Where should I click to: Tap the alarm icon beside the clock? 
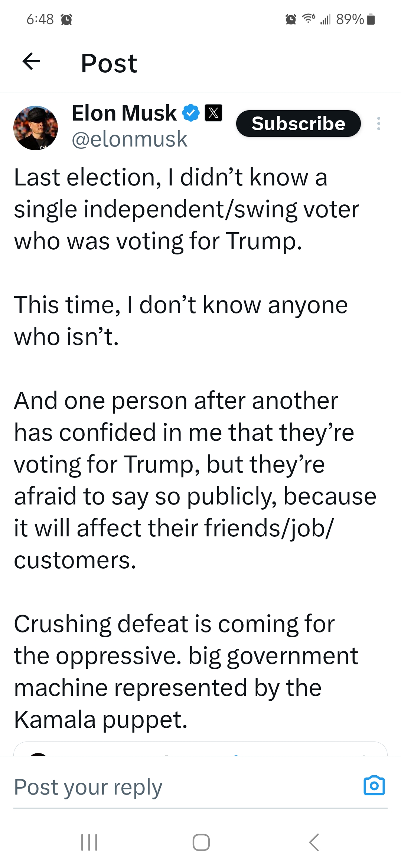coord(66,19)
